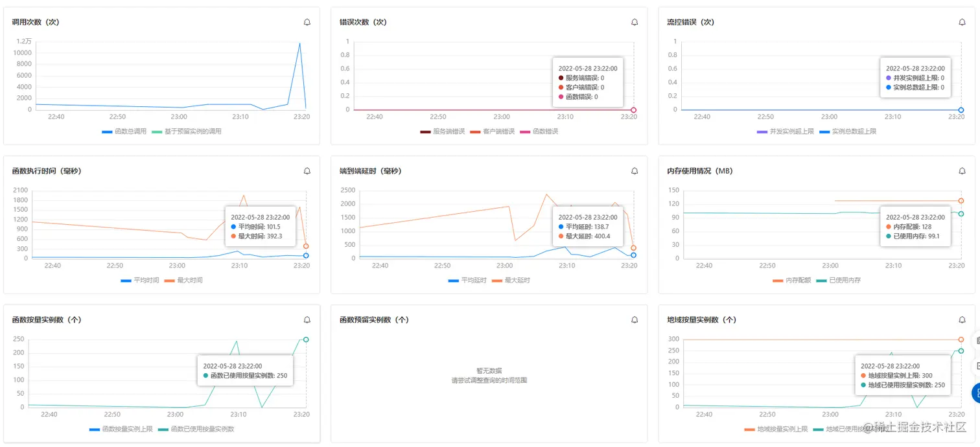Click the 1.2万 axis label on 调用次数 chart
Viewport: 980px width, 447px height.
(x=24, y=41)
